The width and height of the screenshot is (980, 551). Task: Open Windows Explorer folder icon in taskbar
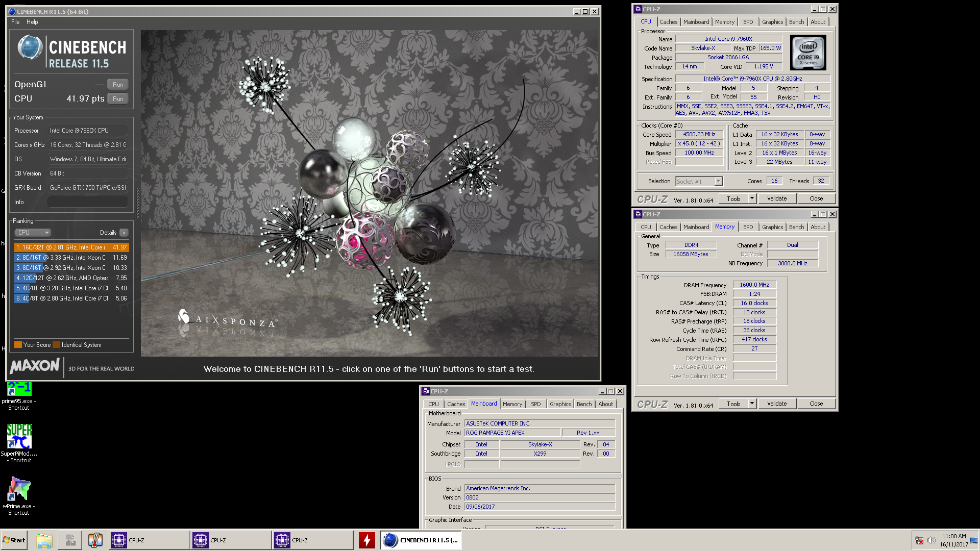[44, 540]
